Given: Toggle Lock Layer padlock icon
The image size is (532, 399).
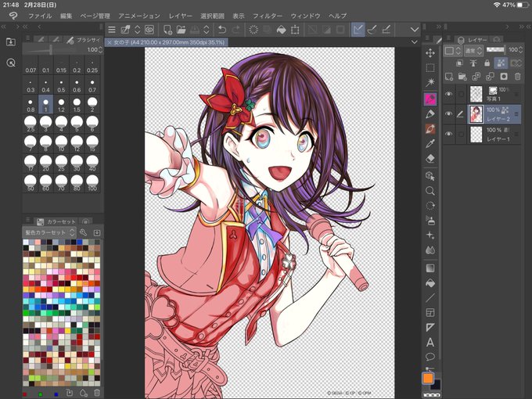Looking at the screenshot, I should pyautogui.click(x=487, y=63).
